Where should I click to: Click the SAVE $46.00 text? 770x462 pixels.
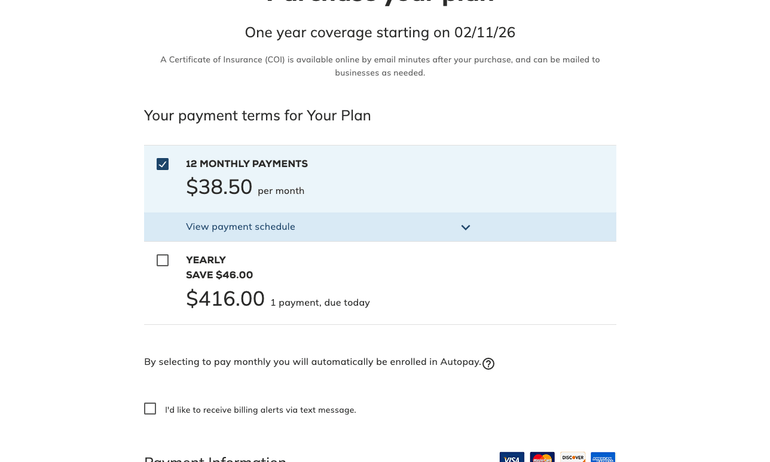point(219,275)
